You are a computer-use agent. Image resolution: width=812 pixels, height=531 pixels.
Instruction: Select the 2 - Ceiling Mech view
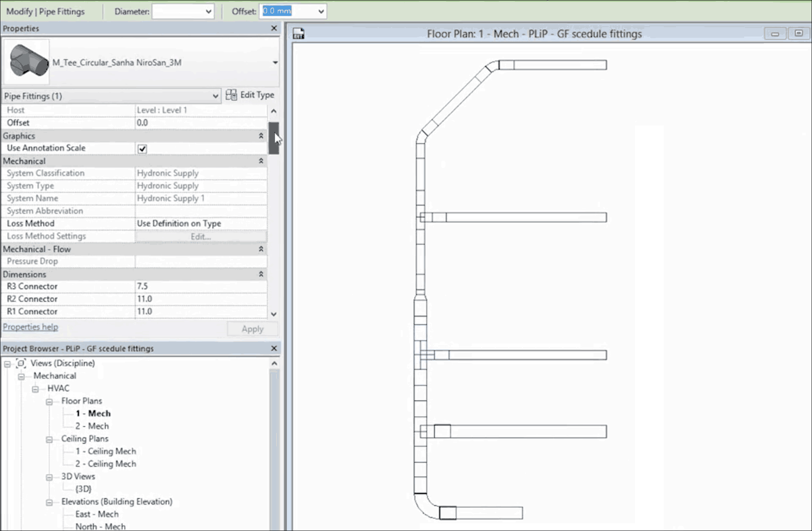(x=106, y=464)
